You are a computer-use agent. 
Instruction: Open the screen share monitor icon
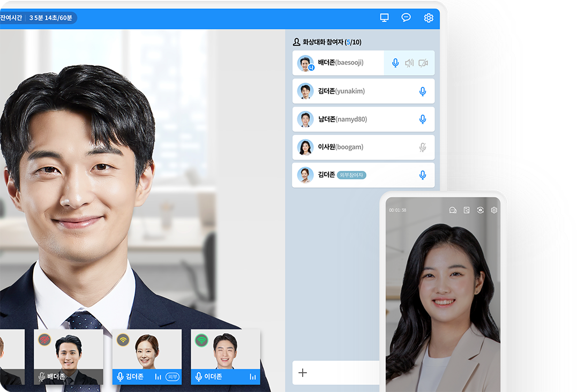click(x=384, y=18)
